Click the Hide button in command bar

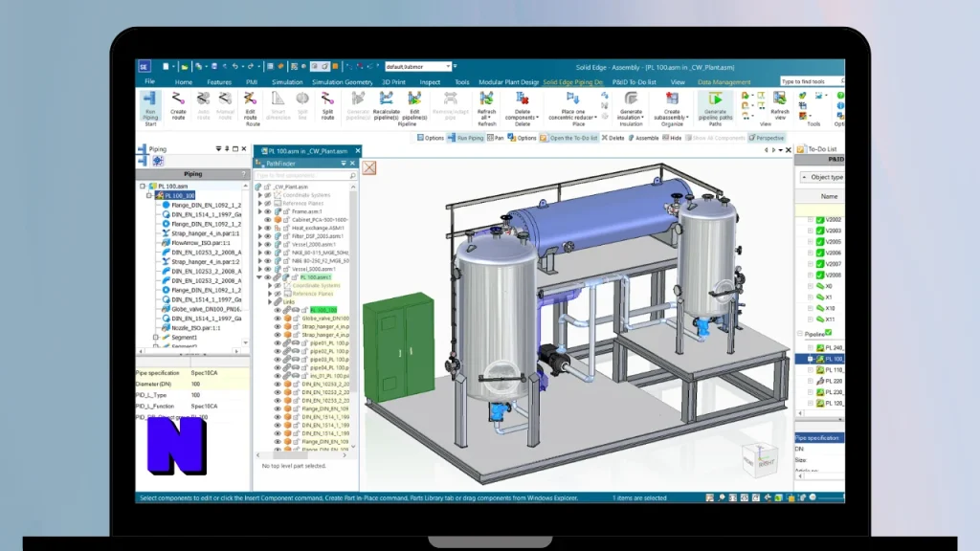pos(672,138)
